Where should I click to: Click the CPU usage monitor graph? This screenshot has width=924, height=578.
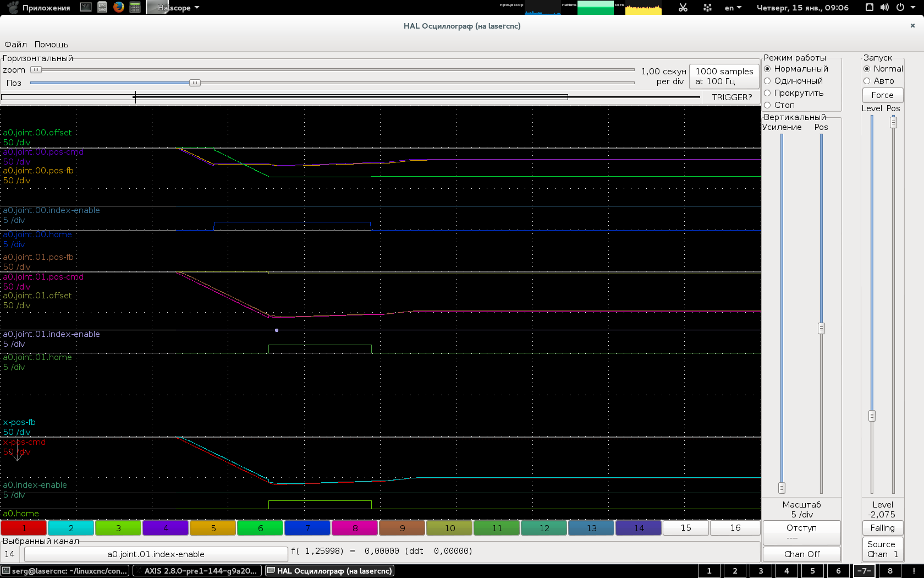pos(542,8)
